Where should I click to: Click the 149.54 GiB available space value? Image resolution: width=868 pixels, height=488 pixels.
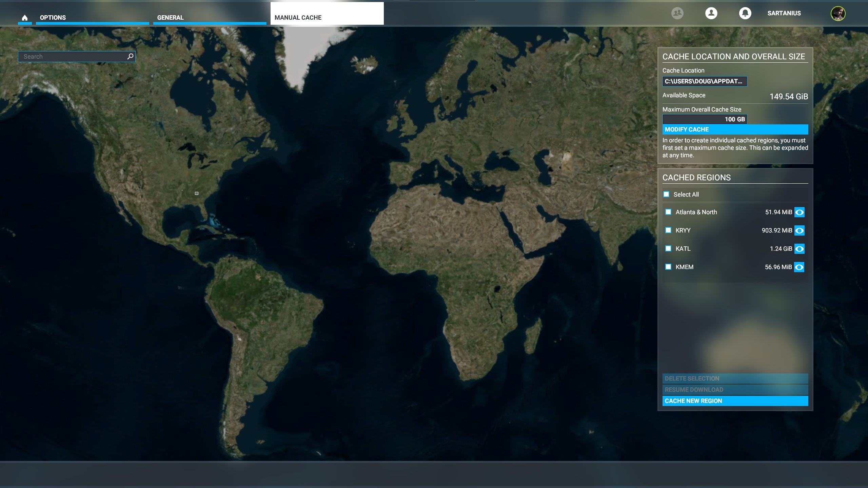coord(789,97)
